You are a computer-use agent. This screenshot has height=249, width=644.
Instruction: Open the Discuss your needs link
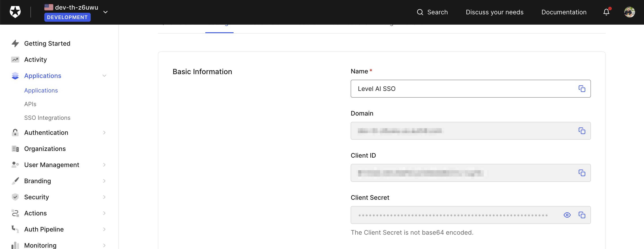pyautogui.click(x=494, y=12)
